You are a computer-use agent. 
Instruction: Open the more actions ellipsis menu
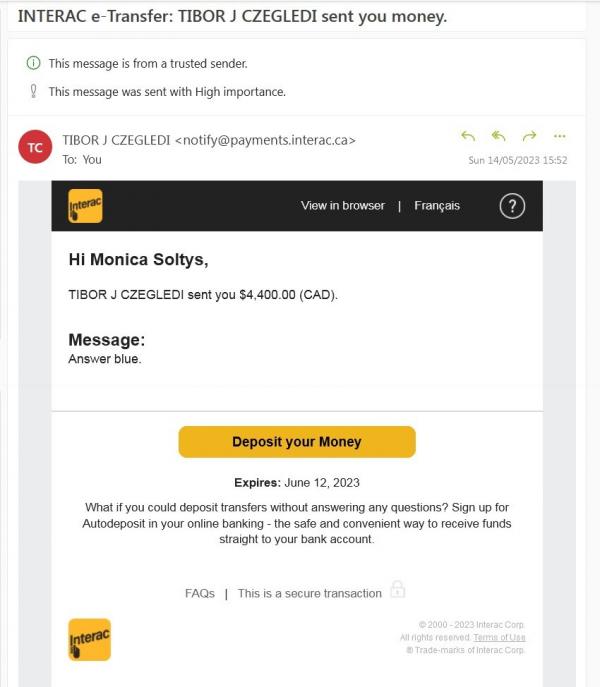[559, 136]
